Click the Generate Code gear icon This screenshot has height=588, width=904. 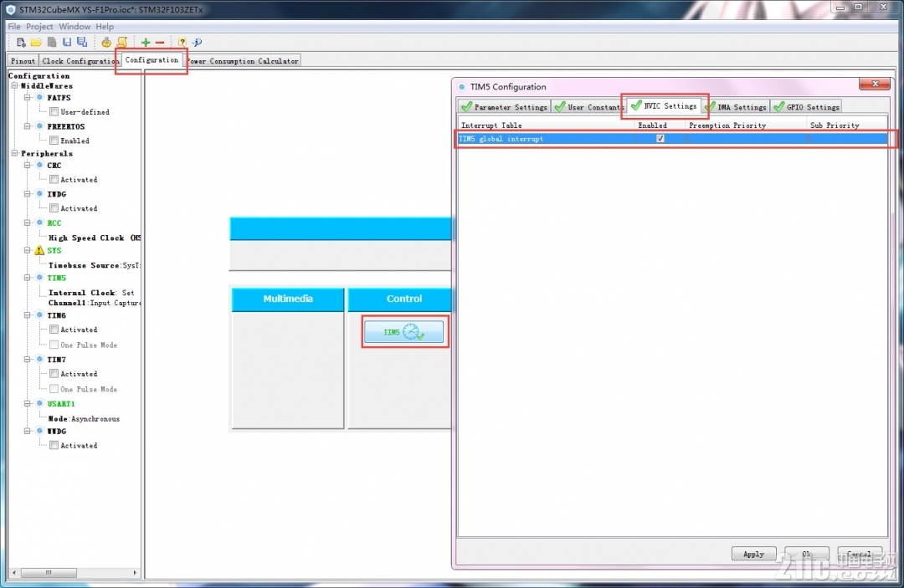106,42
